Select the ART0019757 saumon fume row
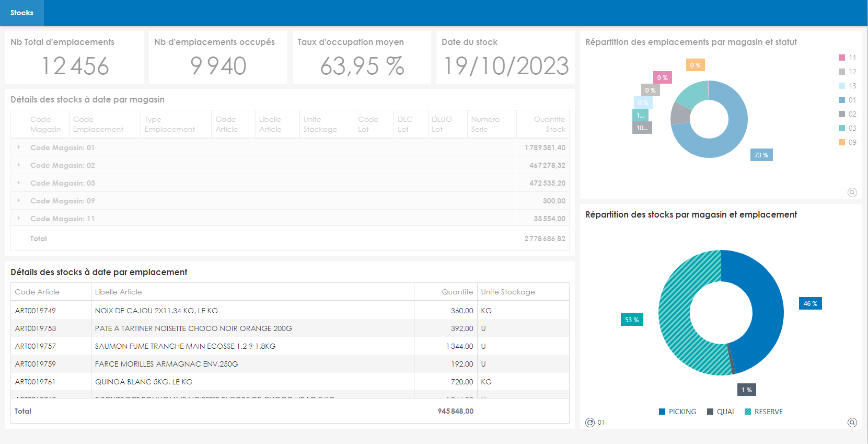Screen dimensions: 868x444 185,346
